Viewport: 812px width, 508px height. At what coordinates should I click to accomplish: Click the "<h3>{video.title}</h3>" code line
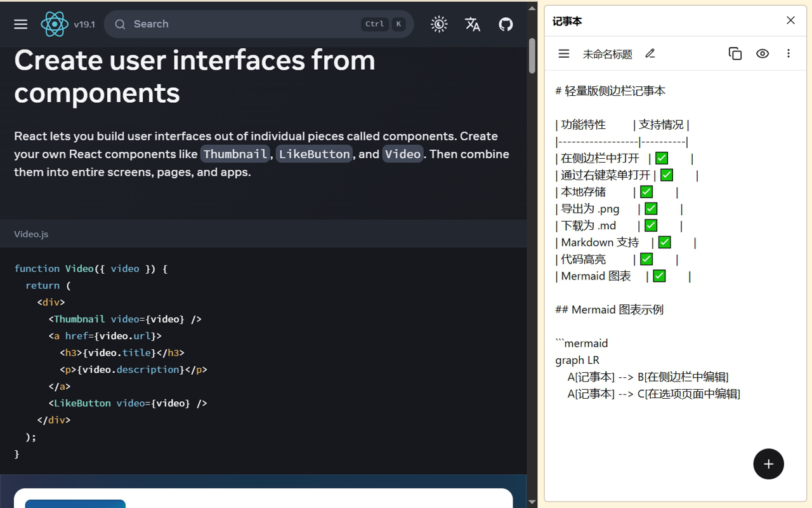pos(122,353)
